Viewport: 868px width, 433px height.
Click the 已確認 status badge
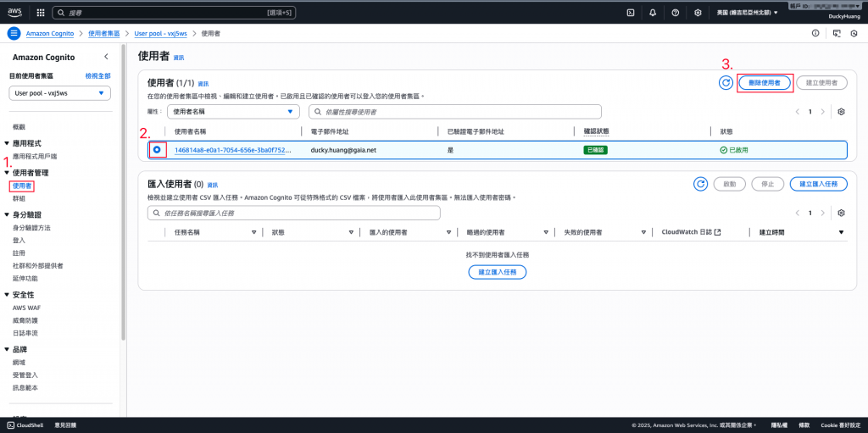[595, 150]
